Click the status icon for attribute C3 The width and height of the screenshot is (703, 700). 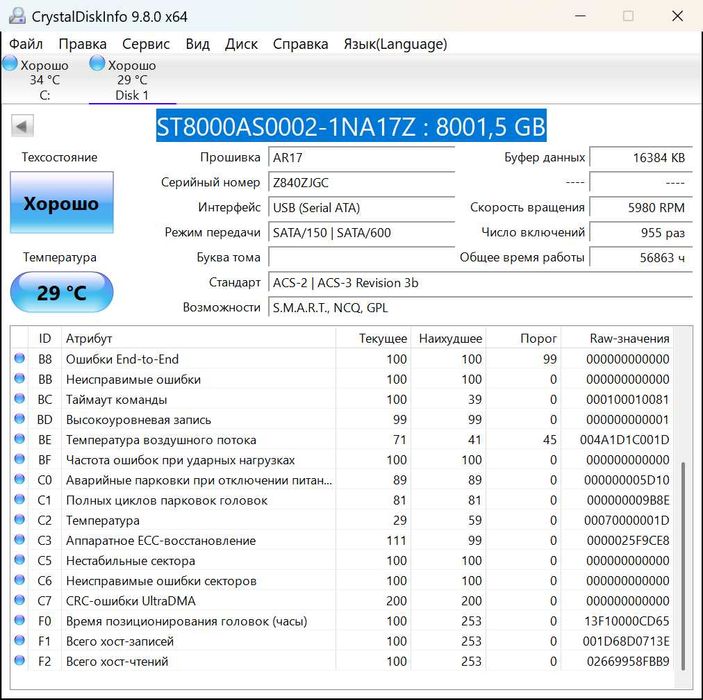point(19,540)
